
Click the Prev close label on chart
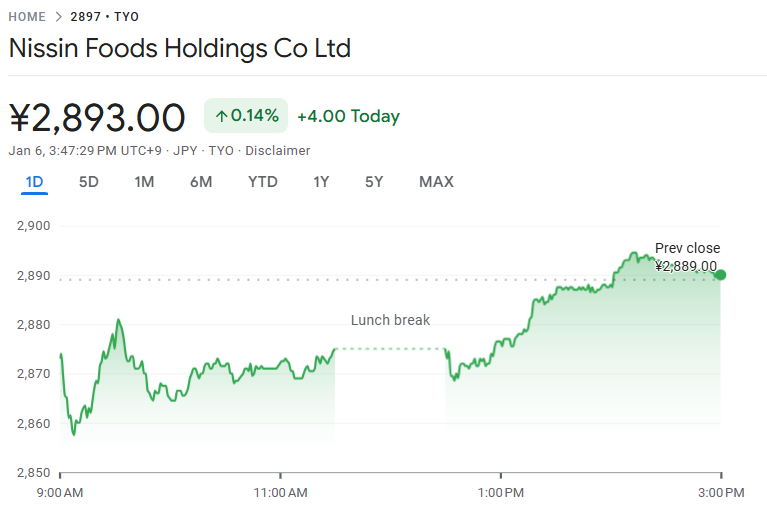point(687,248)
